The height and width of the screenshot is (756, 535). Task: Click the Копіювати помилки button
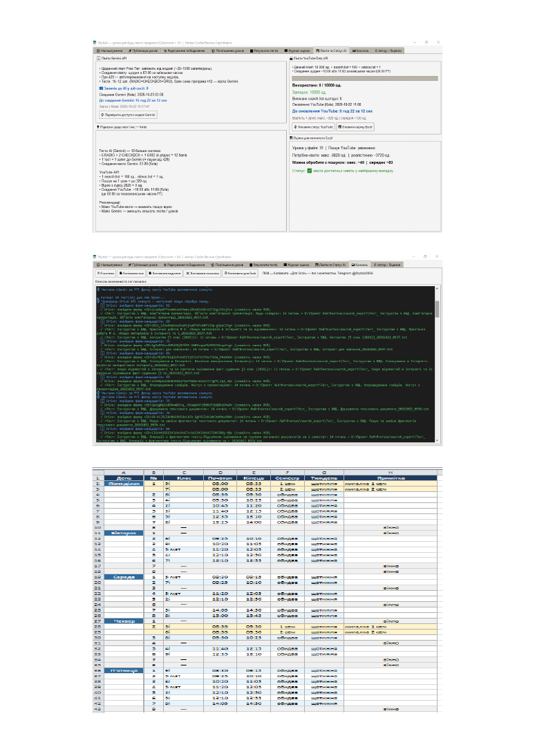point(203,274)
